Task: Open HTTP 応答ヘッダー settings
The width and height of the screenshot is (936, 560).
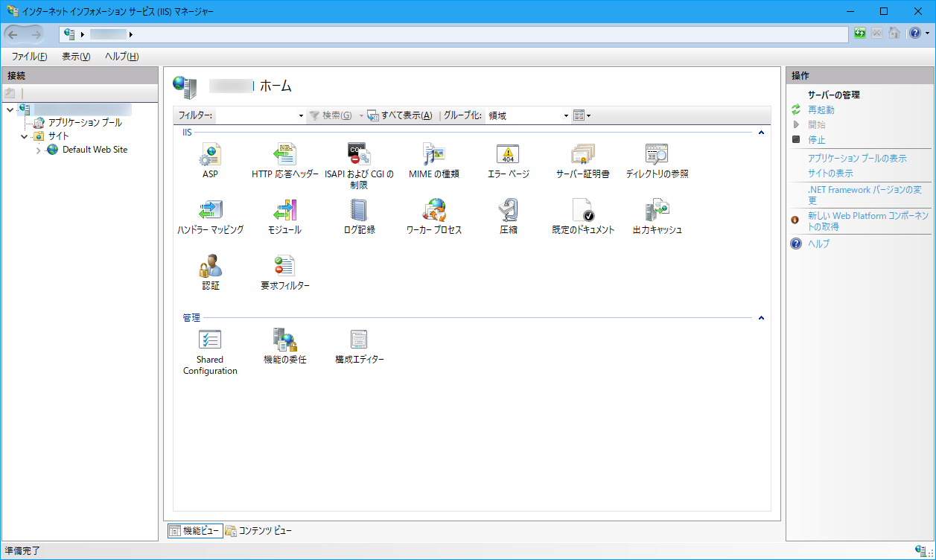Action: coord(285,160)
